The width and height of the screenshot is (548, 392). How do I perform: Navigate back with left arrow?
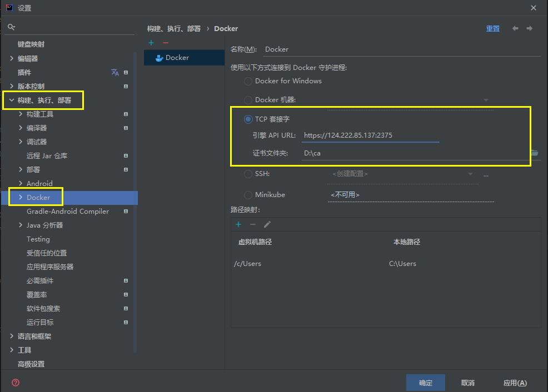click(515, 28)
